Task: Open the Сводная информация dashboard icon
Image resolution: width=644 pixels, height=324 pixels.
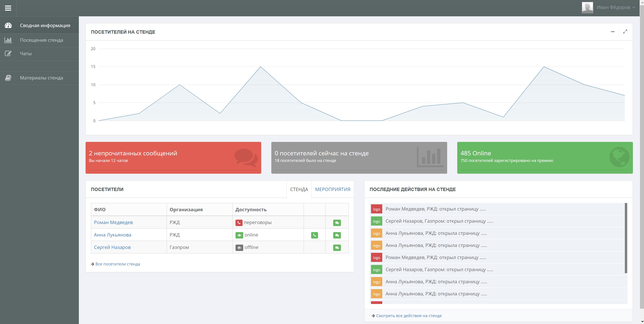Action: pyautogui.click(x=8, y=25)
